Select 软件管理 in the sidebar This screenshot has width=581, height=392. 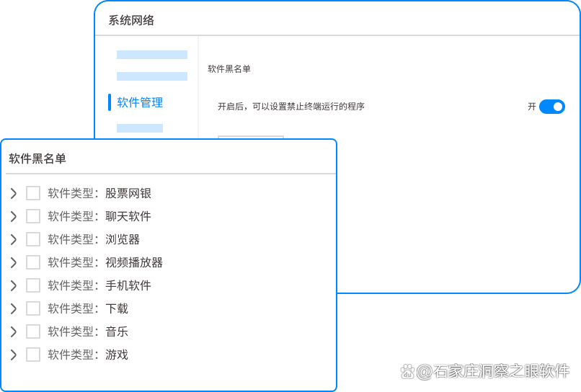140,102
